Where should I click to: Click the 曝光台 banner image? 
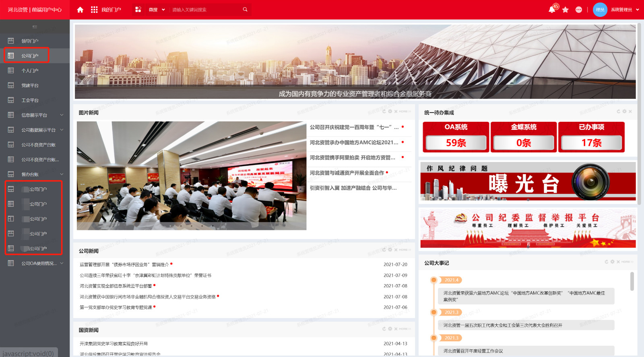pyautogui.click(x=528, y=181)
